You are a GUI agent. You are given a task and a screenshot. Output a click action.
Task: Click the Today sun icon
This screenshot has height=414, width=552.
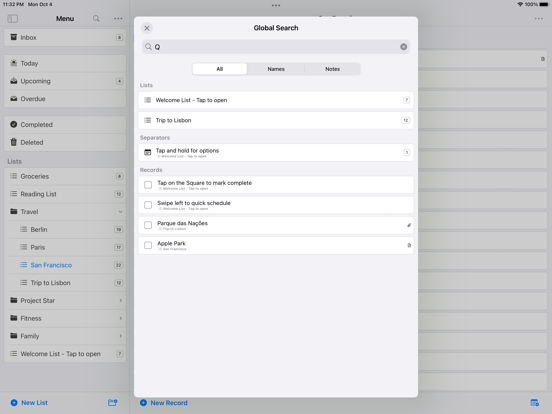[13, 63]
